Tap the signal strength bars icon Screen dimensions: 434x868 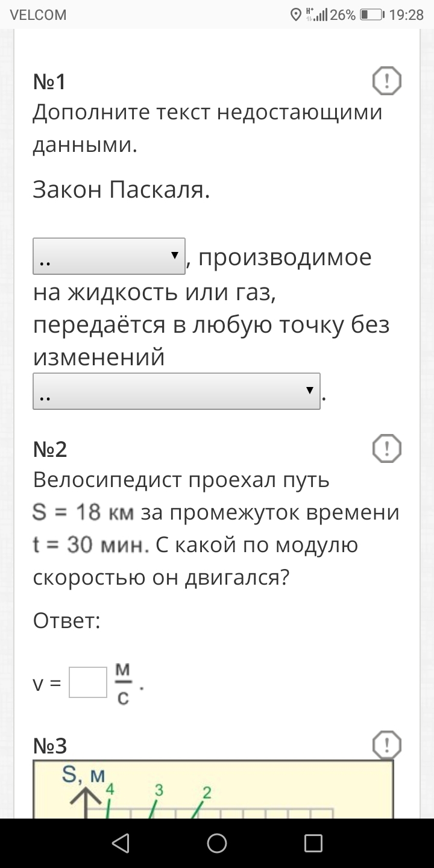[x=321, y=15]
